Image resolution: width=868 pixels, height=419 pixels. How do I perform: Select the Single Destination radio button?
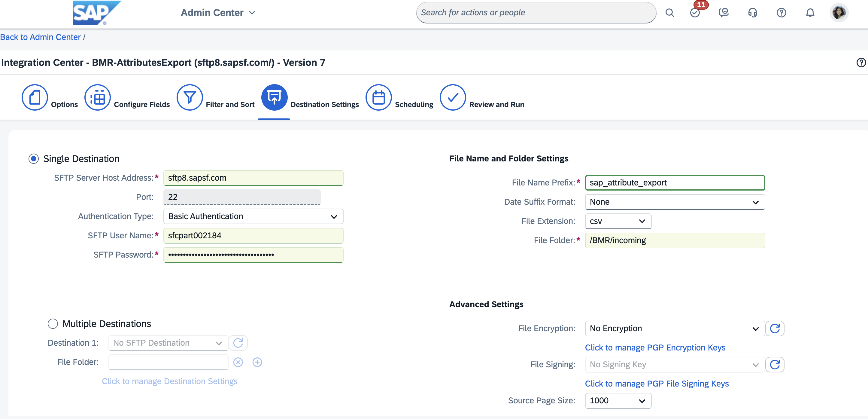click(x=34, y=159)
